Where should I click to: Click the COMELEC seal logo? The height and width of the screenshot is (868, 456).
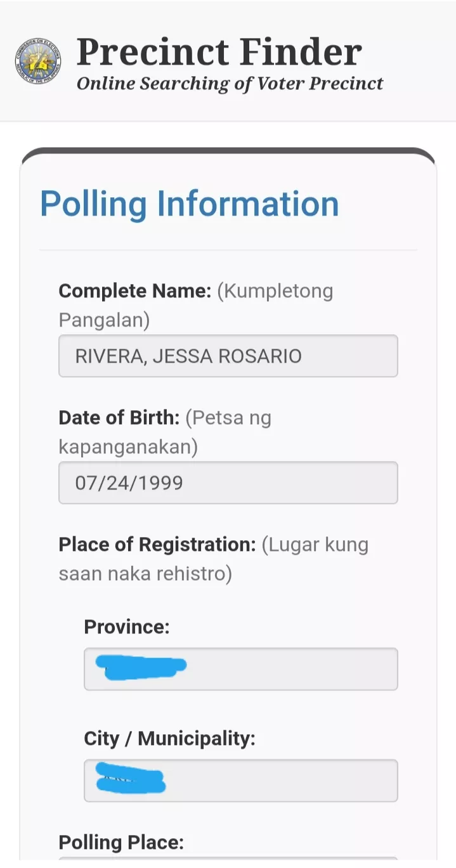[38, 62]
